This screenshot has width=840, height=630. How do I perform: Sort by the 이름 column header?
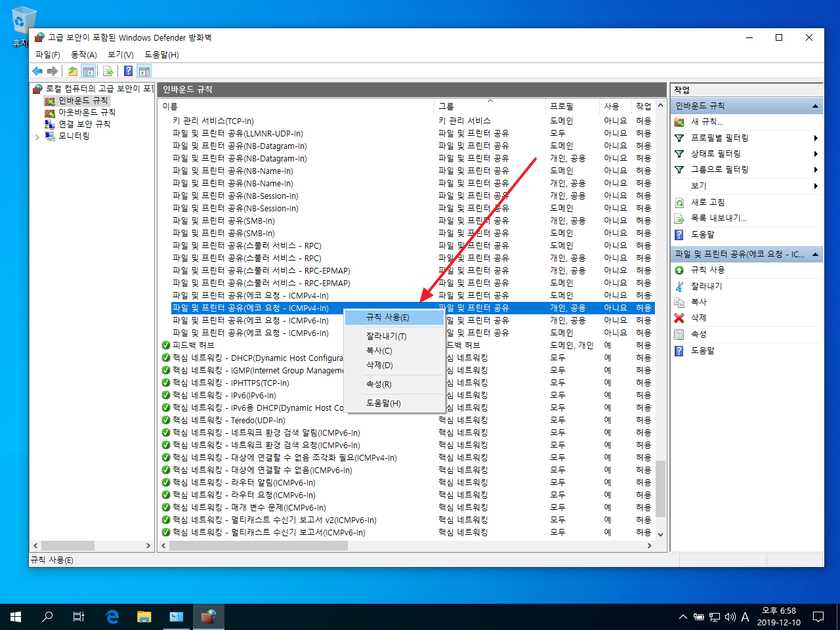click(297, 106)
